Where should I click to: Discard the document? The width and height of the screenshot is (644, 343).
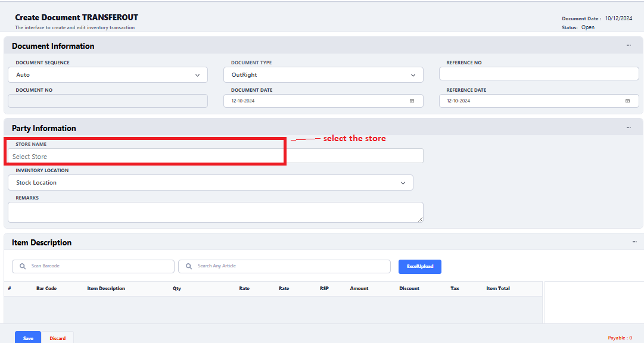58,338
